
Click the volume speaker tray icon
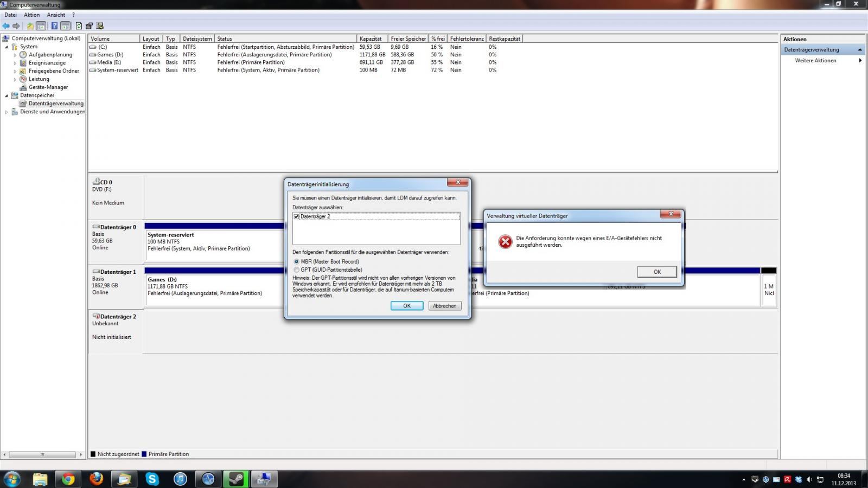pyautogui.click(x=809, y=479)
